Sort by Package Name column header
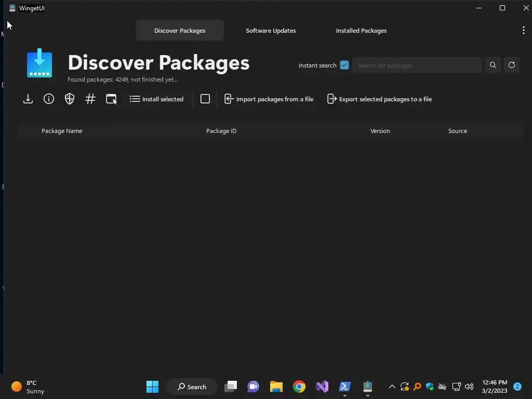 (62, 131)
